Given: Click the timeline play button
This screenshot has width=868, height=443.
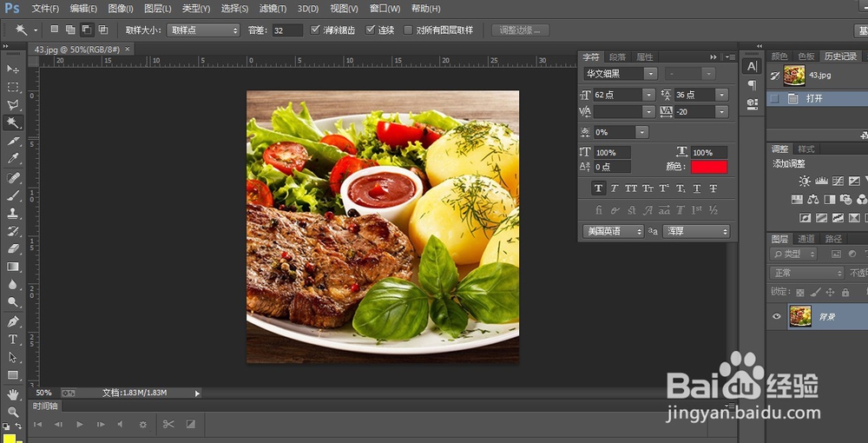Looking at the screenshot, I should click(80, 424).
